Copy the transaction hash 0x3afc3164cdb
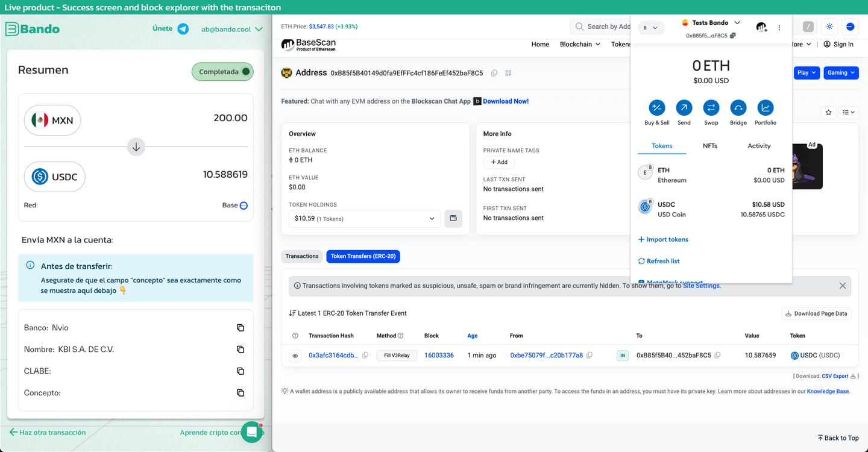The image size is (868, 452). click(x=365, y=356)
